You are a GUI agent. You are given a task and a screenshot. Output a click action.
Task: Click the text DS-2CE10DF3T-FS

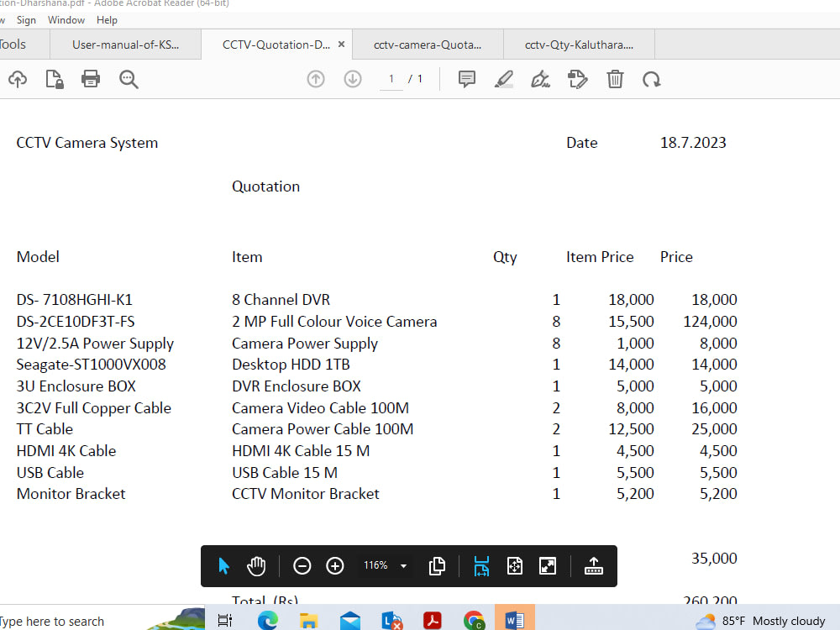[x=76, y=322]
